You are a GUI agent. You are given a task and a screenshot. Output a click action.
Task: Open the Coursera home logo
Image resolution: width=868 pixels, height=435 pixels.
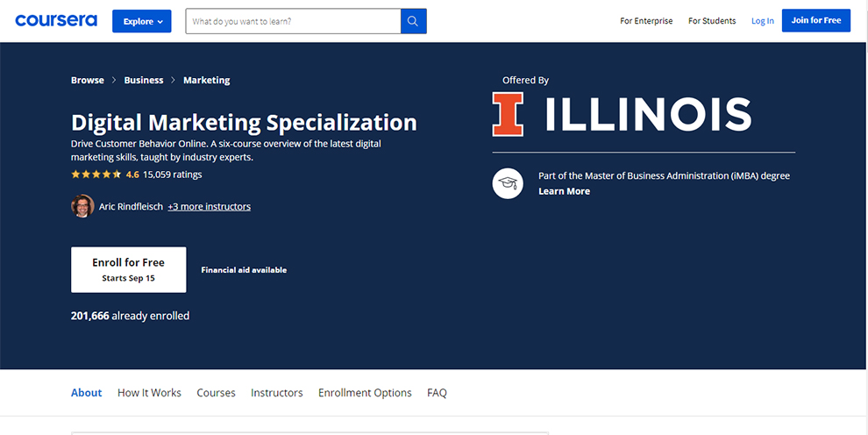click(56, 21)
